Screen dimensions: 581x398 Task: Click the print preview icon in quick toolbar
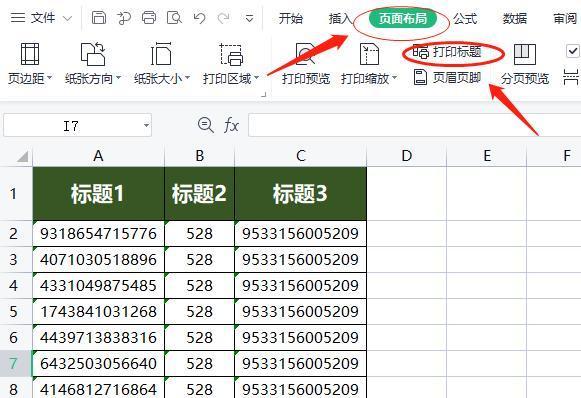174,17
